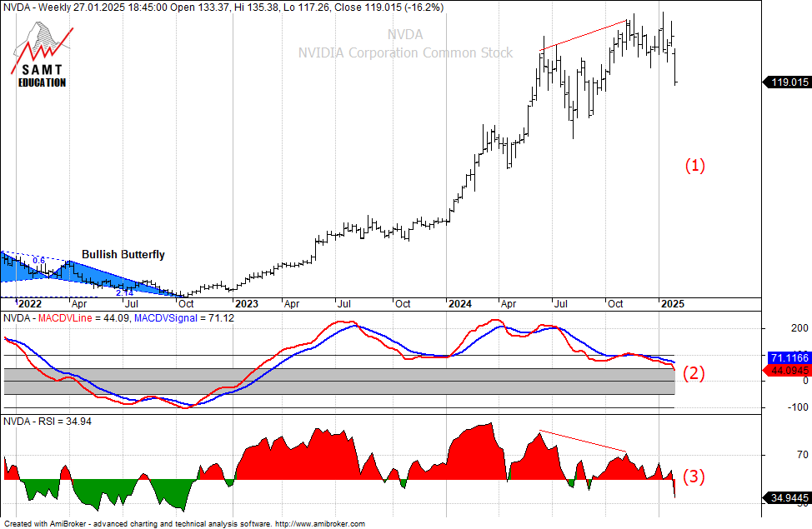Click the red divergence line on RSI pane
The image size is (812, 529).
[x=583, y=441]
